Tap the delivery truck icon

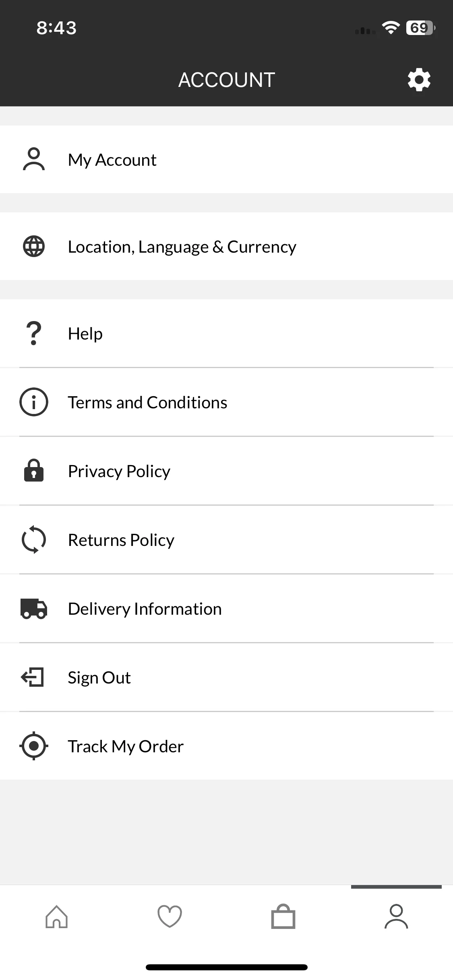pos(34,608)
